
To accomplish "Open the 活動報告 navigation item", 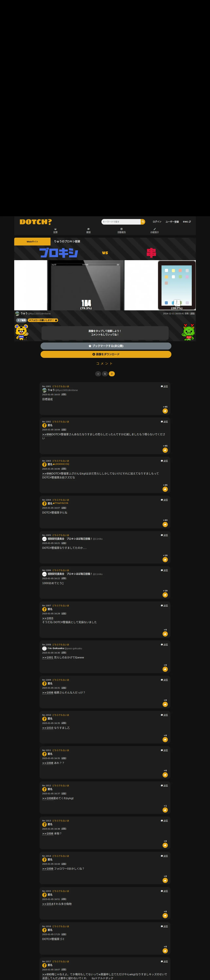I will tap(122, 230).
